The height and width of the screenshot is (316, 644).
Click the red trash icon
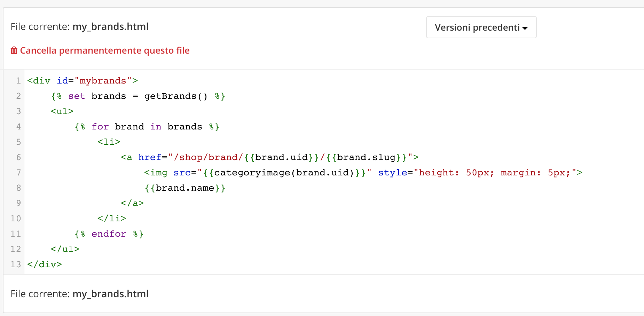point(14,51)
